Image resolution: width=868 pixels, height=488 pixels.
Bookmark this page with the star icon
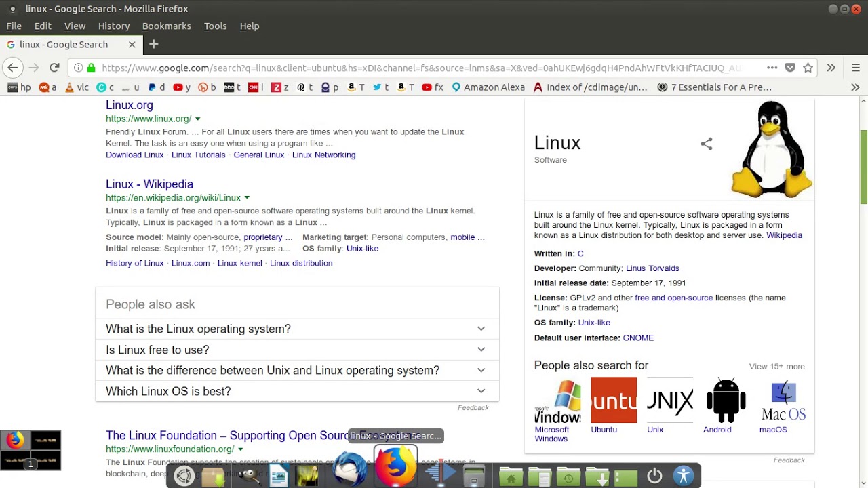point(808,68)
